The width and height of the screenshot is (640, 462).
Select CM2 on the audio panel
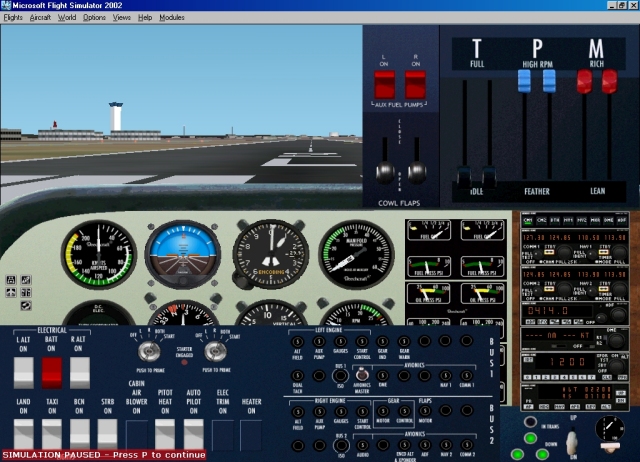click(542, 221)
